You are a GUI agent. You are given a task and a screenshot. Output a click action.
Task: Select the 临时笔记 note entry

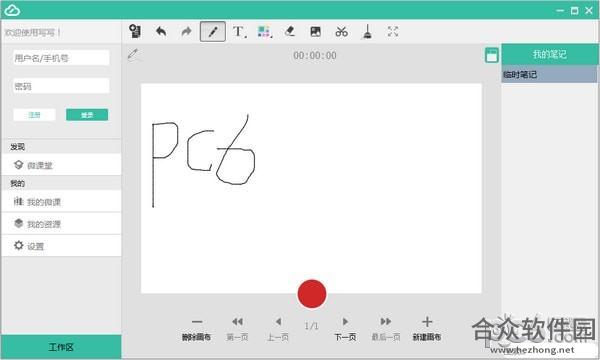(549, 74)
